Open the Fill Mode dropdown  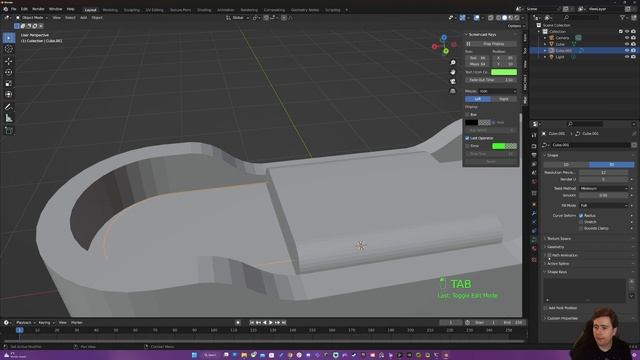[x=603, y=205]
